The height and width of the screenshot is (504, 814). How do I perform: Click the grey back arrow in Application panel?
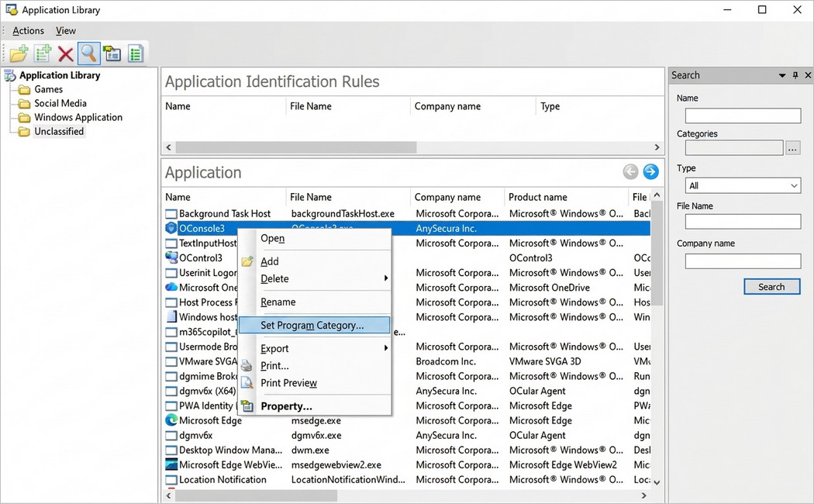click(x=630, y=171)
